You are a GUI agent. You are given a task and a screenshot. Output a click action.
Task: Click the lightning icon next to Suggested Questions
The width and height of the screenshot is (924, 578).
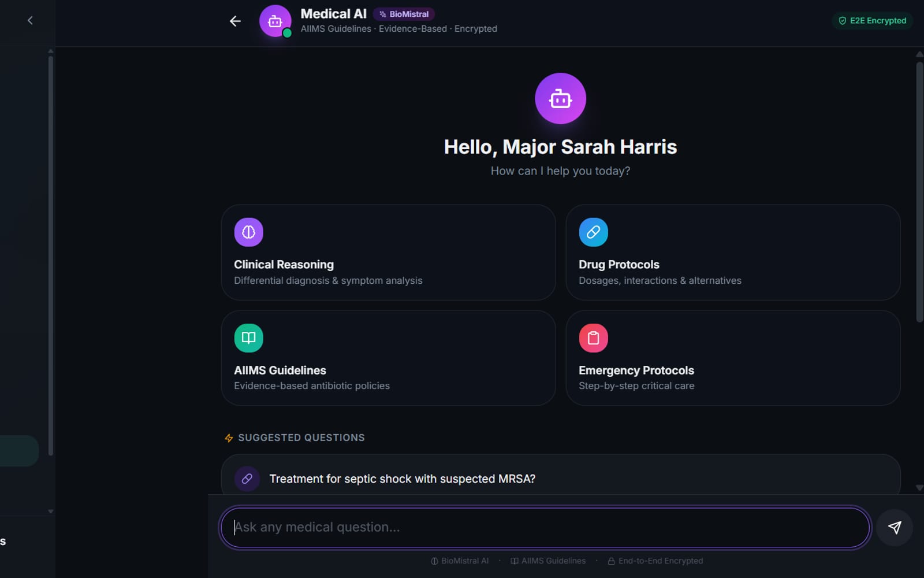click(229, 438)
